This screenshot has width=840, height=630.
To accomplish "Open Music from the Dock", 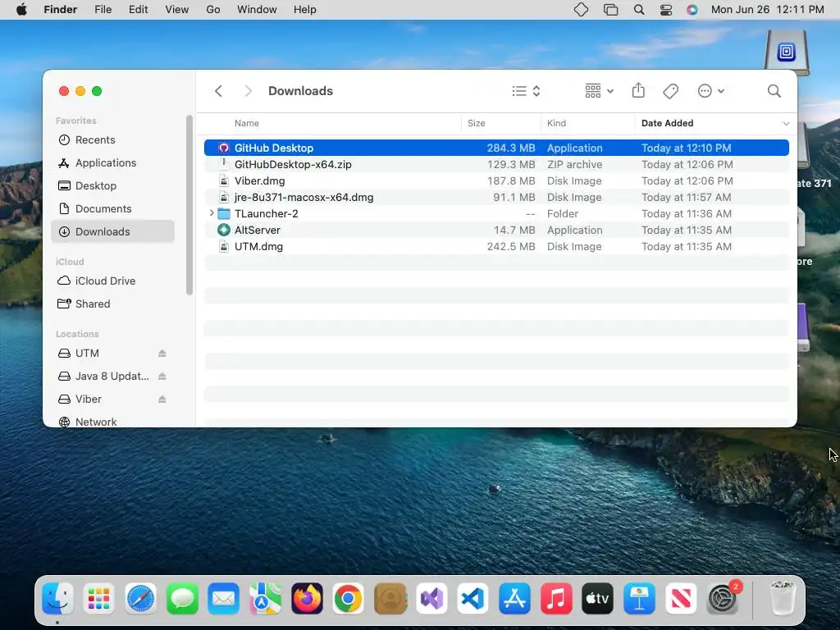I will pyautogui.click(x=556, y=598).
